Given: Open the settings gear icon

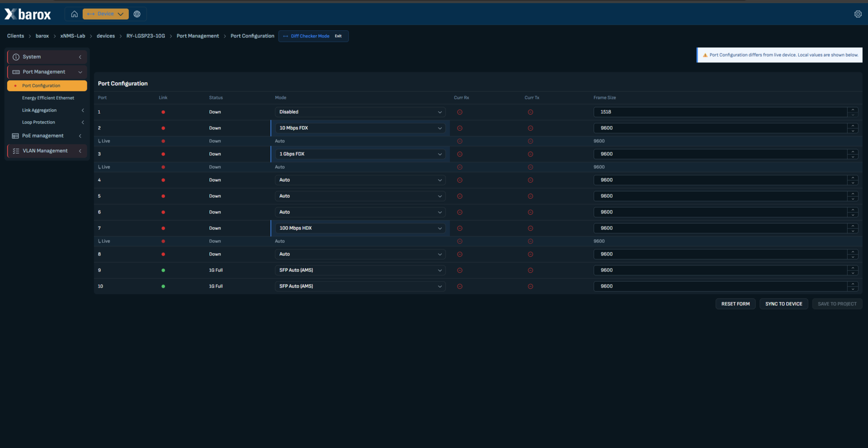Looking at the screenshot, I should tap(858, 14).
